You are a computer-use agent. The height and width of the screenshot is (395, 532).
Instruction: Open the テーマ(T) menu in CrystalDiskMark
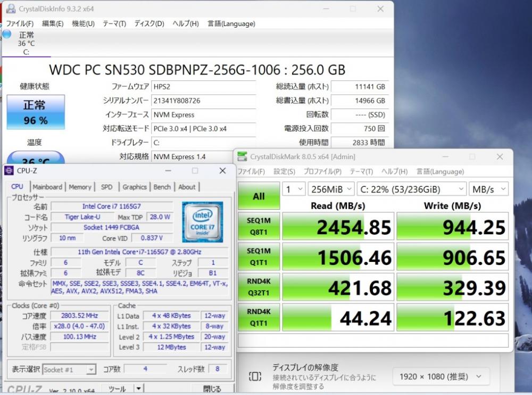[361, 171]
